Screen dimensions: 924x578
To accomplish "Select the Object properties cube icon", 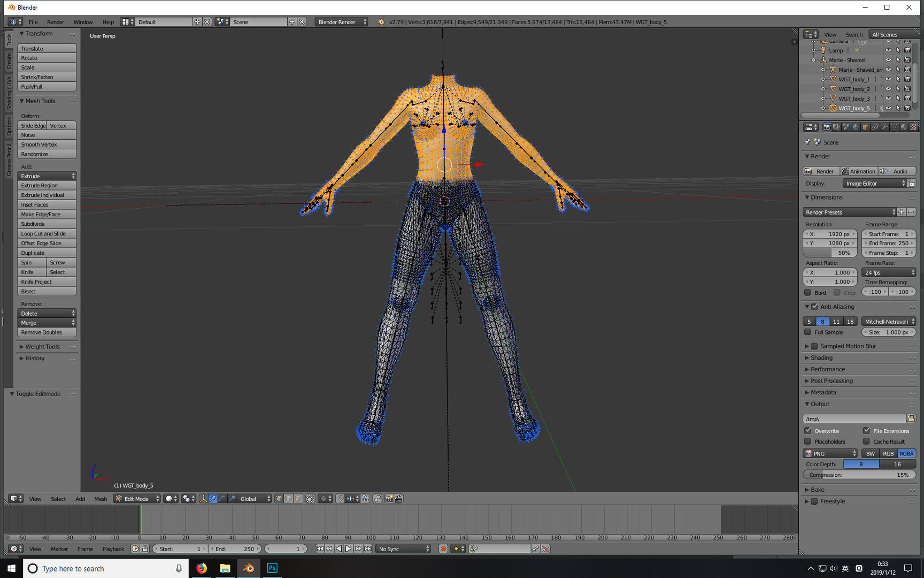I will (865, 127).
